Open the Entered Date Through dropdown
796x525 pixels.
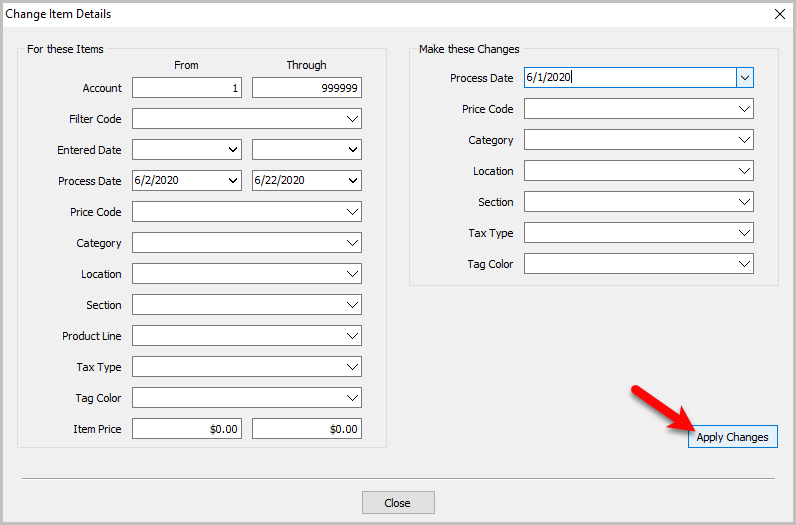point(307,150)
